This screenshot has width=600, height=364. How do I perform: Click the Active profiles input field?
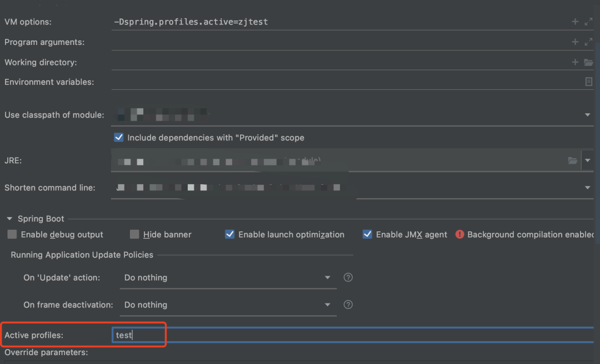[x=353, y=335]
